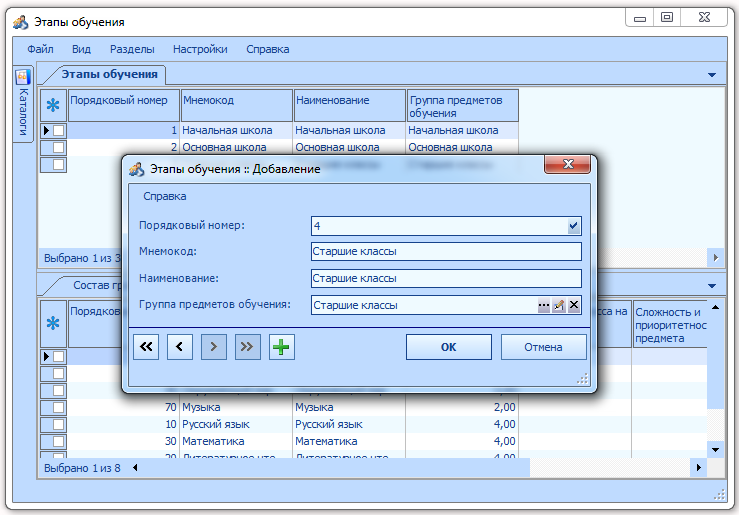Screen dimensions: 739x515
Task: Click row selector arrow of Начальная школа
Action: point(46,131)
